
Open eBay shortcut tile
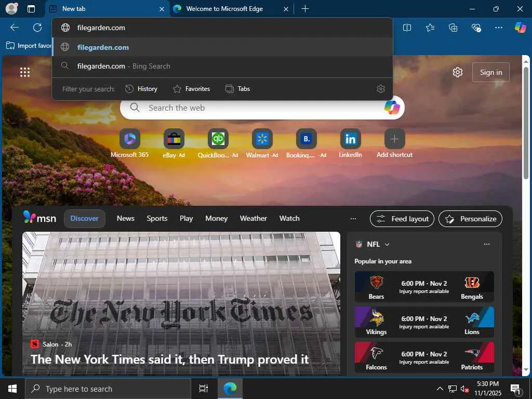tap(174, 143)
